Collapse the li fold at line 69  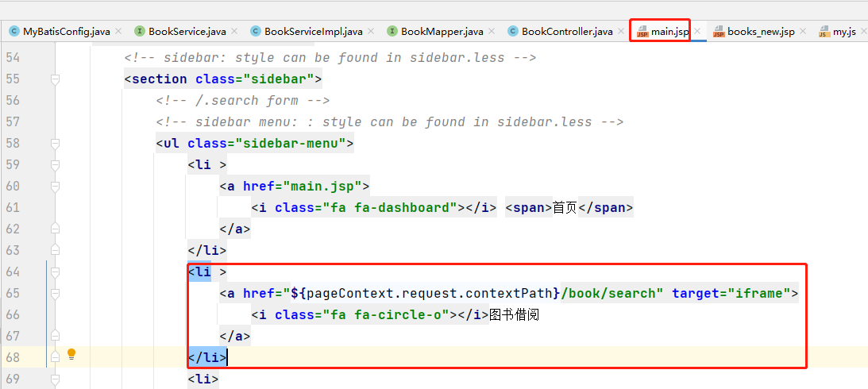pyautogui.click(x=54, y=379)
